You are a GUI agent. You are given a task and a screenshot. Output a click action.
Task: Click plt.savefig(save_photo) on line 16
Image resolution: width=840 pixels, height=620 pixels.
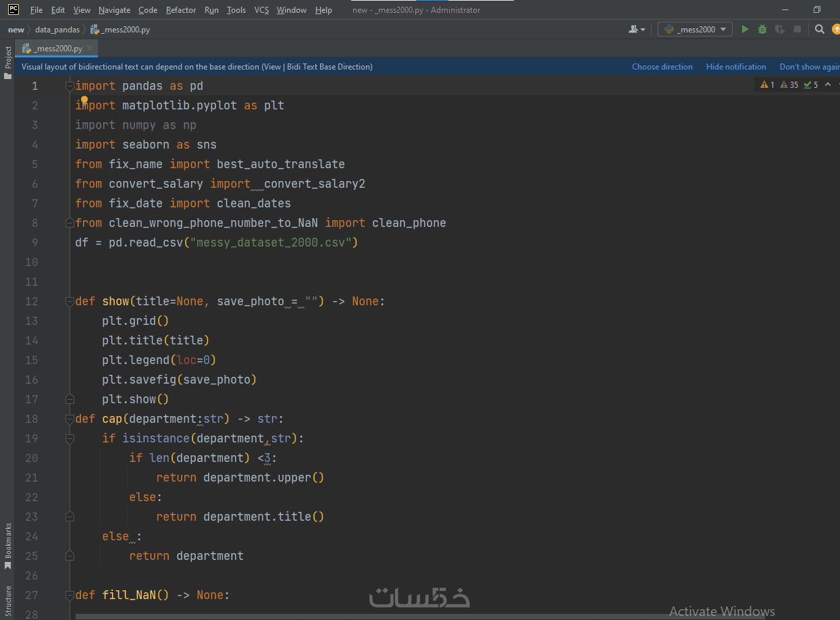click(x=180, y=380)
